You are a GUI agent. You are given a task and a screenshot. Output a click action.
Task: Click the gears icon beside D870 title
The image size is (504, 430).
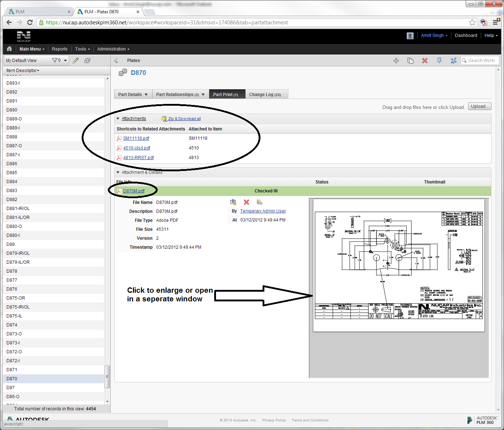point(123,72)
